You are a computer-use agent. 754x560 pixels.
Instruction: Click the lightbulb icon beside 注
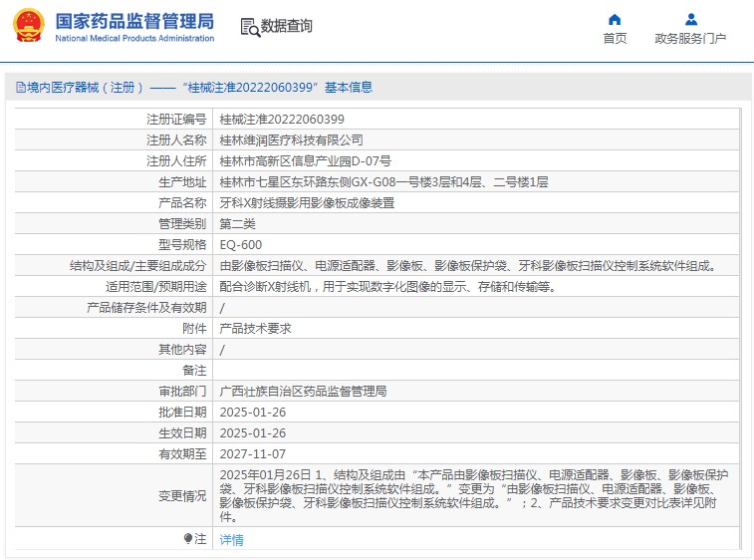point(188,538)
